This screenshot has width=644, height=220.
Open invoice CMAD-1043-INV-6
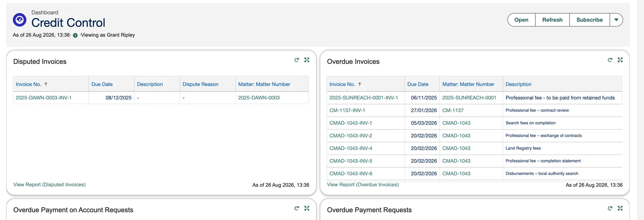pos(351,174)
